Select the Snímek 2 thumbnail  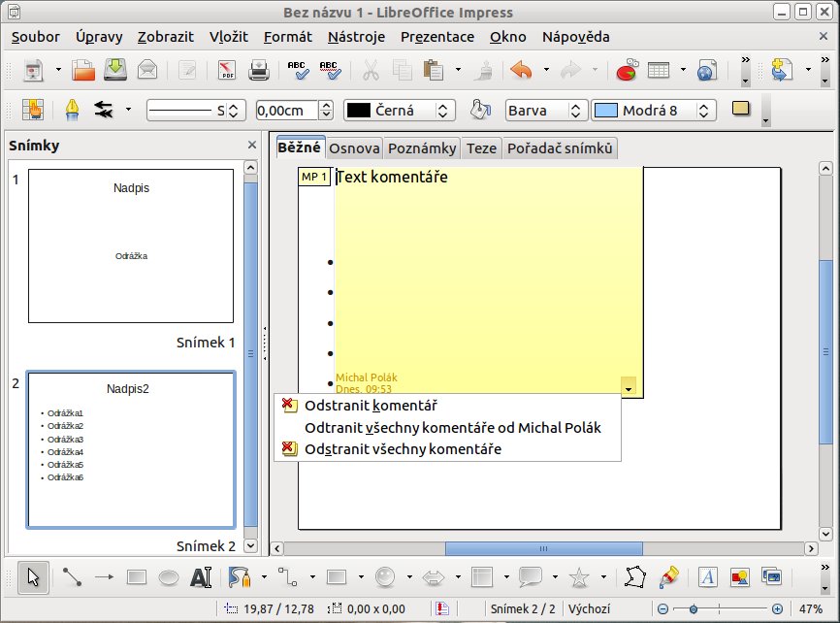[x=131, y=450]
